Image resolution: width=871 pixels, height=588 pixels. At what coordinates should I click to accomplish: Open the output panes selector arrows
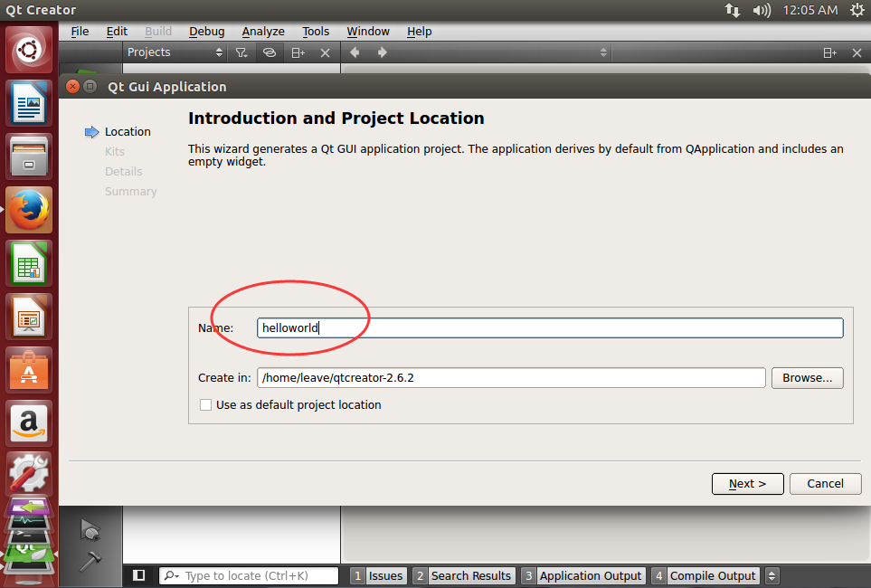pyautogui.click(x=772, y=575)
